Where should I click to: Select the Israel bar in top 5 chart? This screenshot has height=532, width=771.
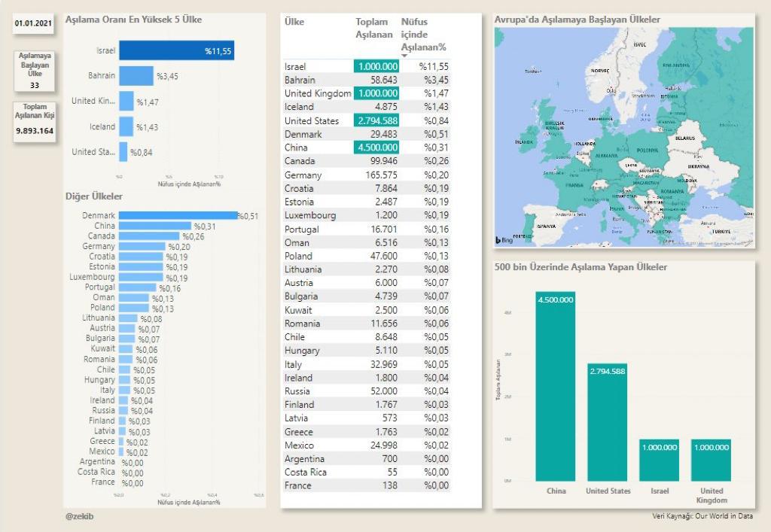[175, 50]
